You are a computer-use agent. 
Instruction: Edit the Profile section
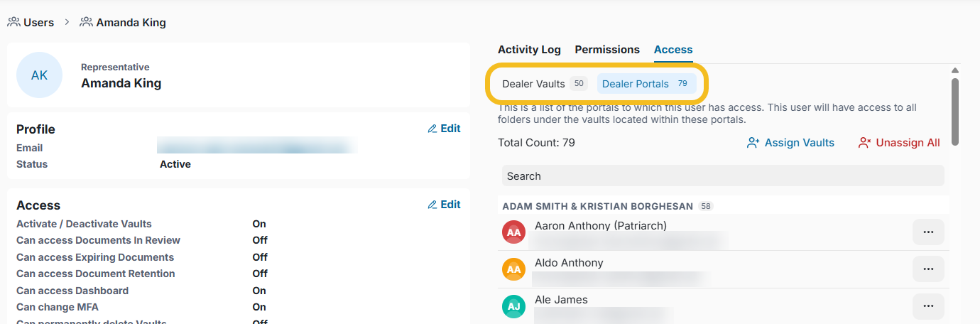(x=444, y=129)
